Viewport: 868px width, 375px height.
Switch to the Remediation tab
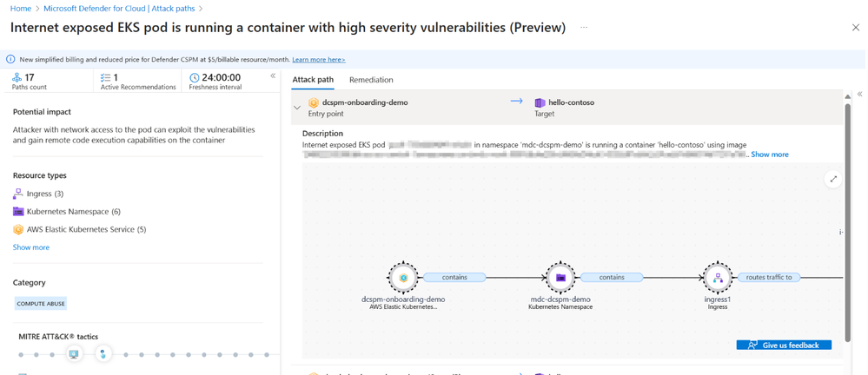(x=372, y=80)
